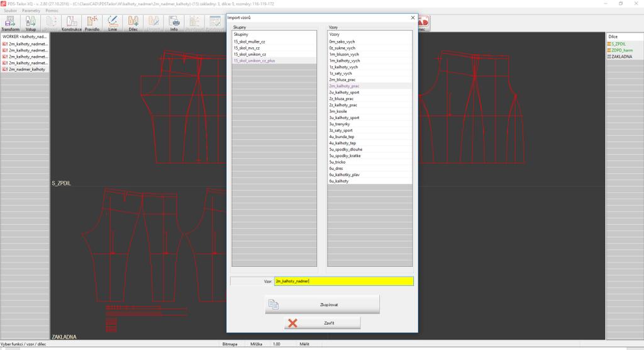
Task: Select pattern 3u_trenyrky
Action: click(370, 124)
